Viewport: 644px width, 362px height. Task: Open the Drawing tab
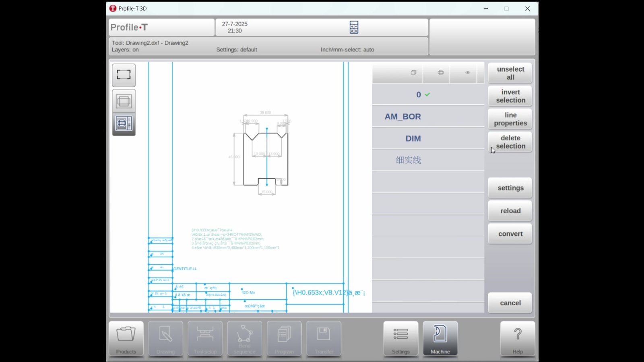165,339
